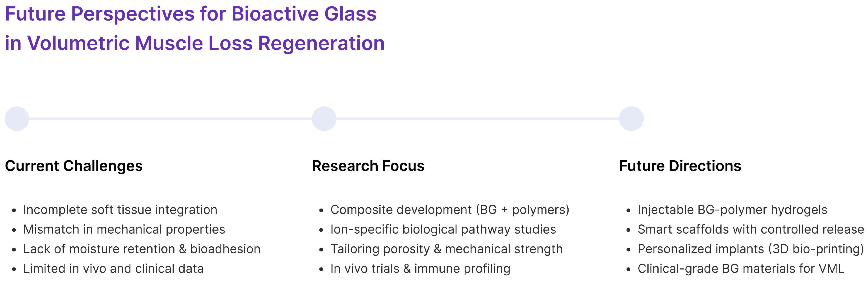Image resolution: width=868 pixels, height=281 pixels.
Task: Click the Incomplete soft tissue integration bullet
Action: (120, 210)
